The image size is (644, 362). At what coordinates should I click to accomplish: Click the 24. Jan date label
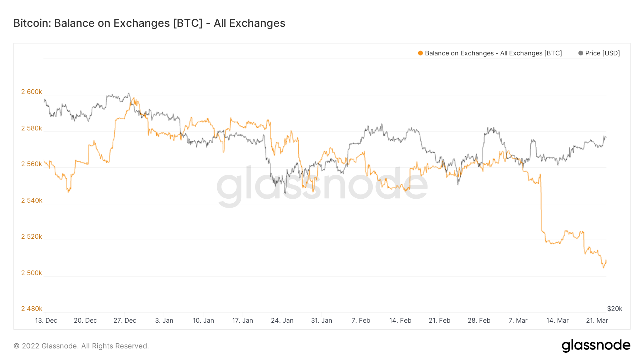click(282, 321)
